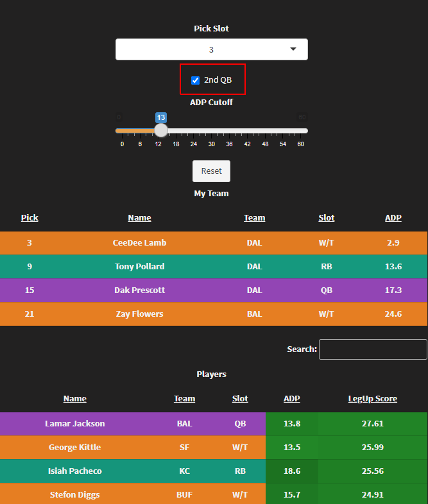Image resolution: width=428 pixels, height=504 pixels.
Task: Click the slider track at 30
Action: 211,131
